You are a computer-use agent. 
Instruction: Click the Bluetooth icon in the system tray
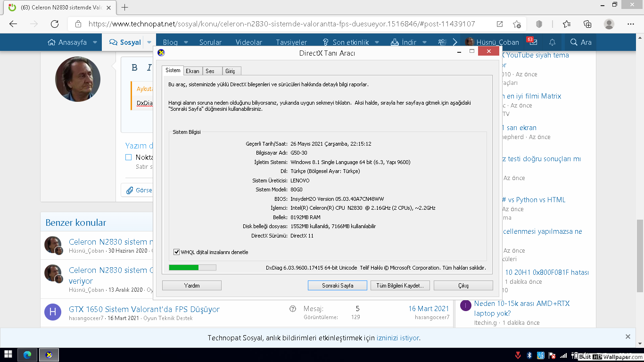coord(529,355)
